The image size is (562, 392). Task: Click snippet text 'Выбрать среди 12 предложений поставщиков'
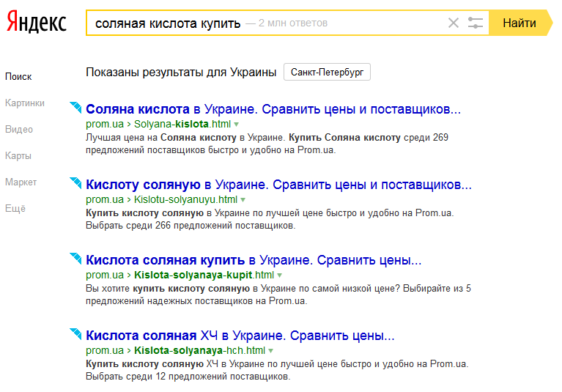[188, 377]
